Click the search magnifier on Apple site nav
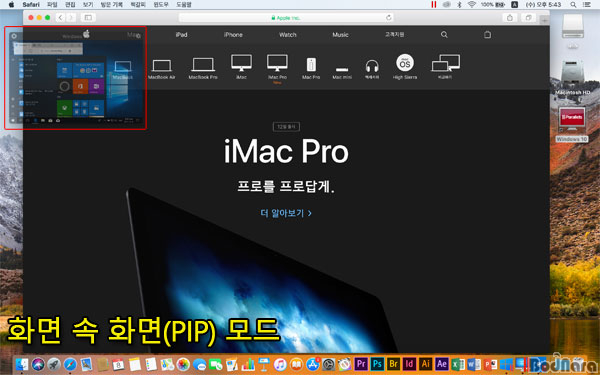Image resolution: width=600 pixels, height=375 pixels. 444,34
